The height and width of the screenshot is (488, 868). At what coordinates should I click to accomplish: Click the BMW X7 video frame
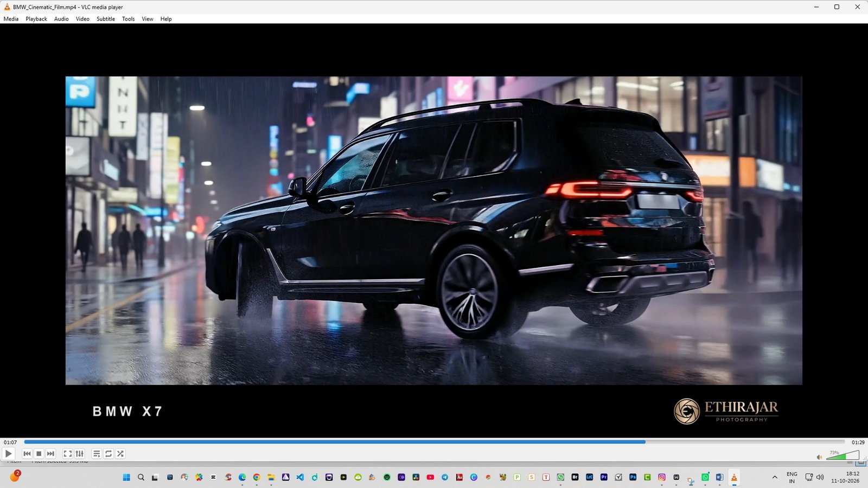point(434,230)
